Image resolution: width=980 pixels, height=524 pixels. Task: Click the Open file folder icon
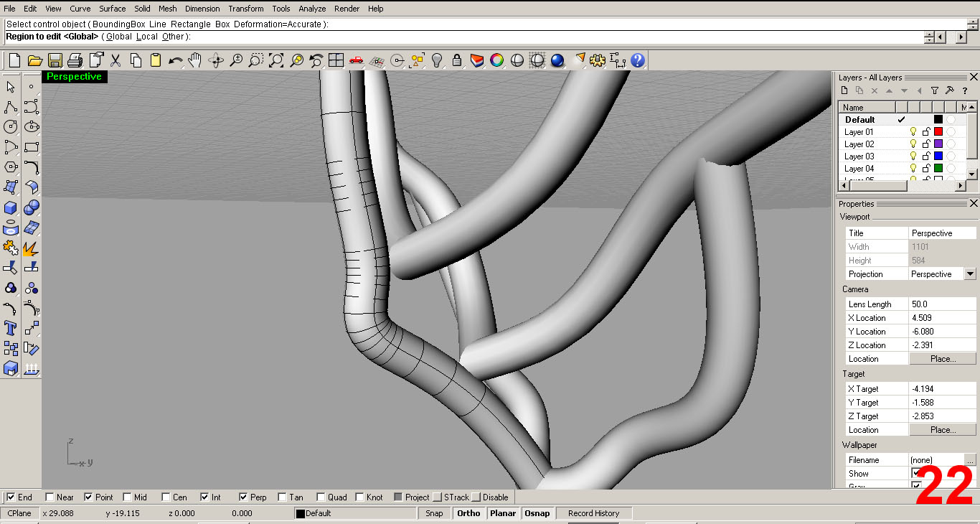coord(34,60)
